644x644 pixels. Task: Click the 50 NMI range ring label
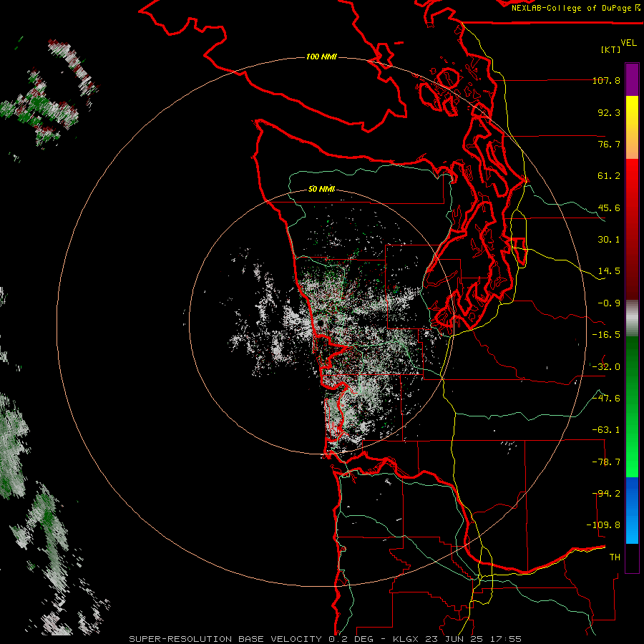click(321, 190)
